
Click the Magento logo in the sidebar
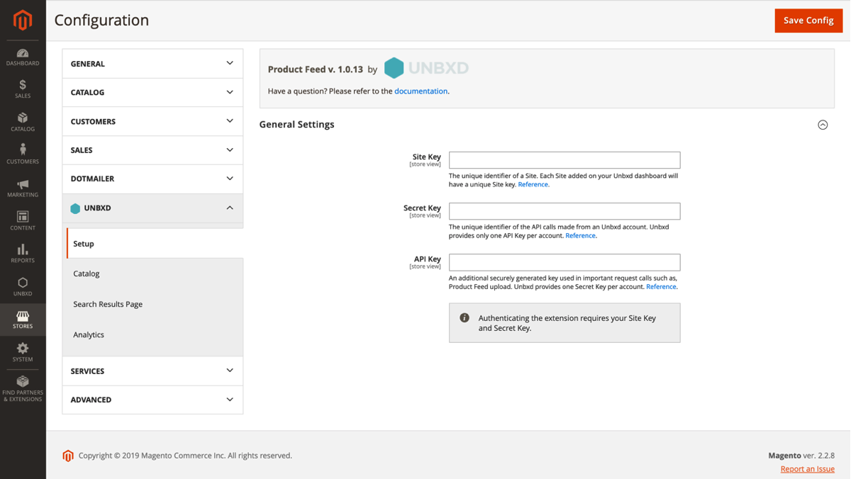coord(23,20)
